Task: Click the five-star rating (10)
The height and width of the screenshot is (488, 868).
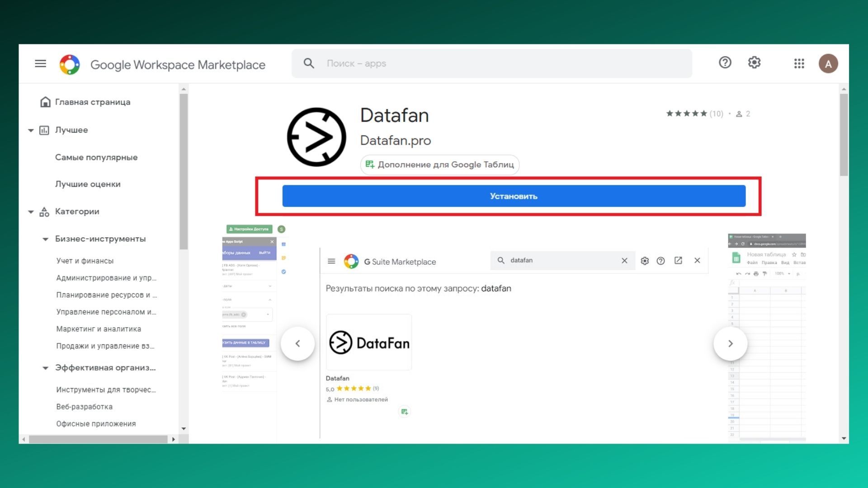Action: [694, 114]
